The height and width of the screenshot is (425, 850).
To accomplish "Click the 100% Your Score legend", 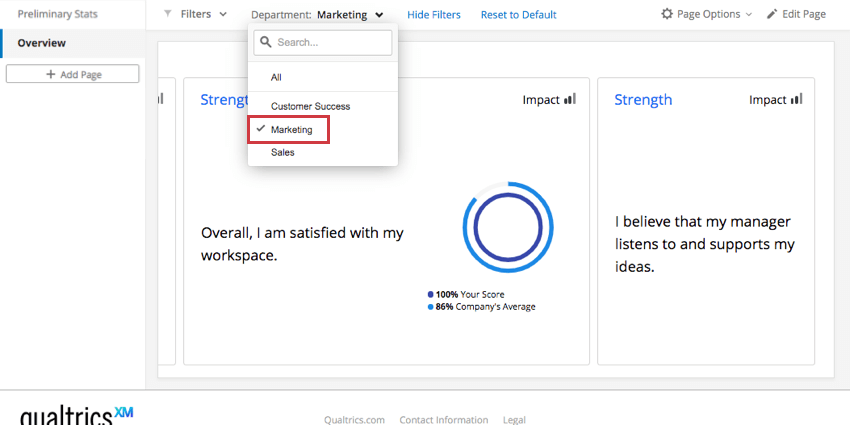I will tap(466, 294).
